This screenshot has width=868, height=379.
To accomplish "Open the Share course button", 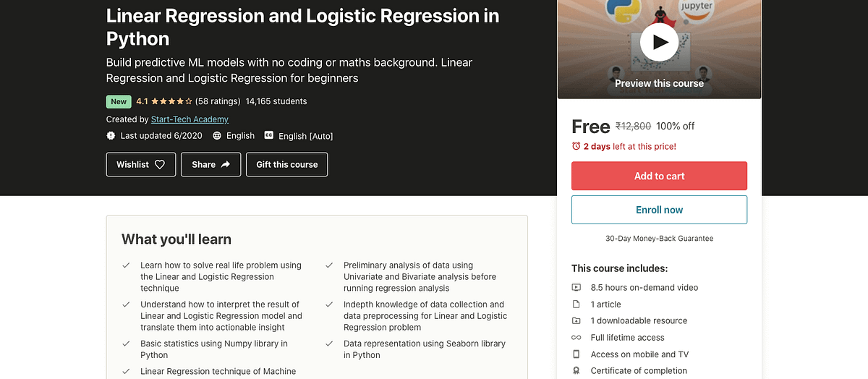I will tap(210, 164).
